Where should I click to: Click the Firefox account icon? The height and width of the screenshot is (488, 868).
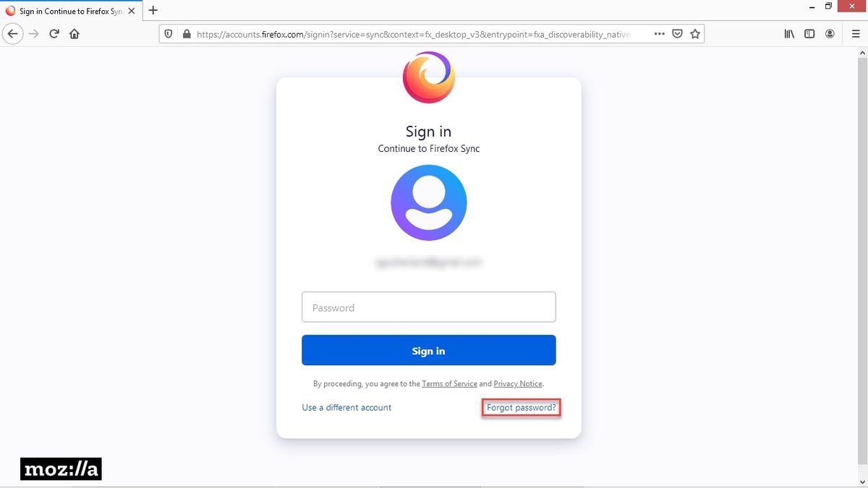pos(830,33)
